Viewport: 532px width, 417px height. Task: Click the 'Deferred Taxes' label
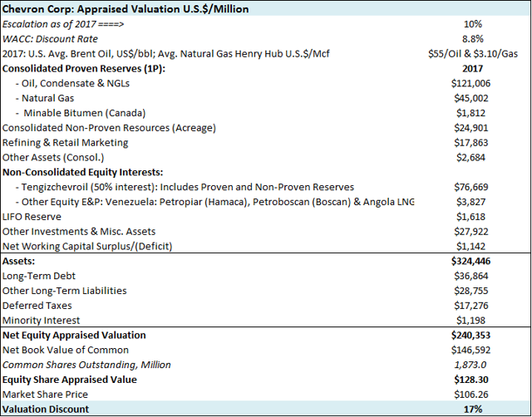pyautogui.click(x=37, y=306)
